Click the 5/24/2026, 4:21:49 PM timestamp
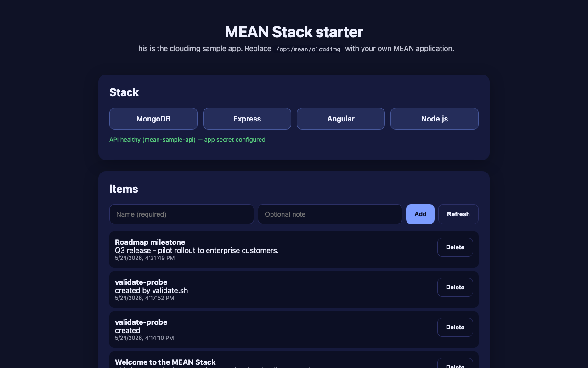The image size is (588, 368). (x=145, y=258)
